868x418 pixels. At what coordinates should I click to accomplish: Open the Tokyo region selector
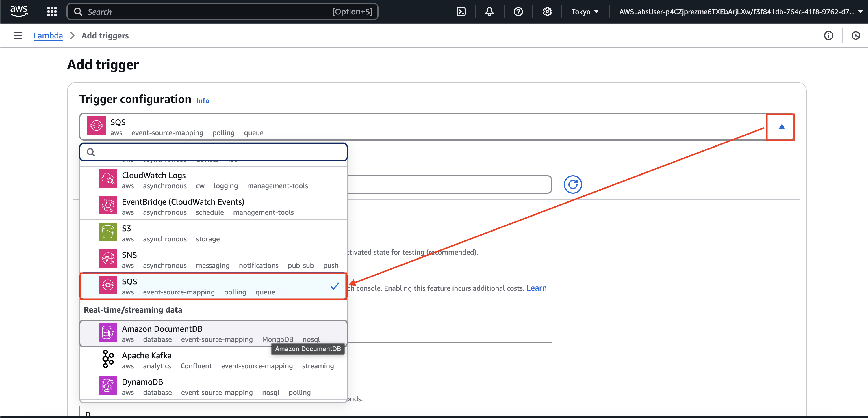(x=585, y=12)
